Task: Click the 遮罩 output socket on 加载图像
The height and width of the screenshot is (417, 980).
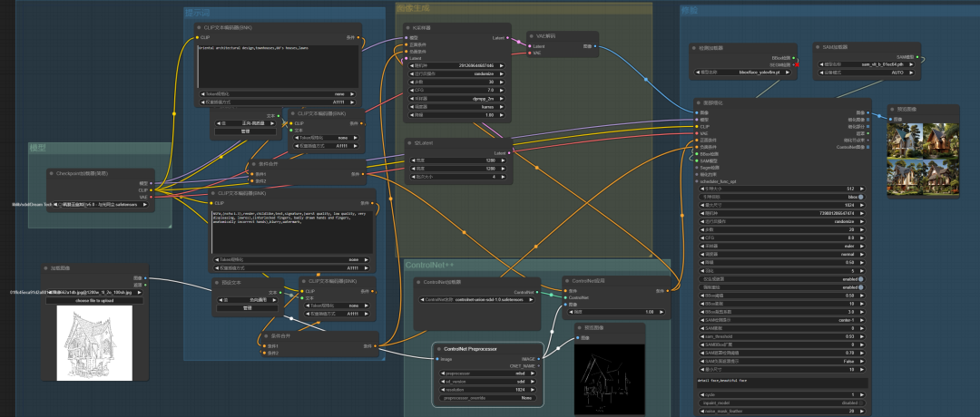Action: 145,285
